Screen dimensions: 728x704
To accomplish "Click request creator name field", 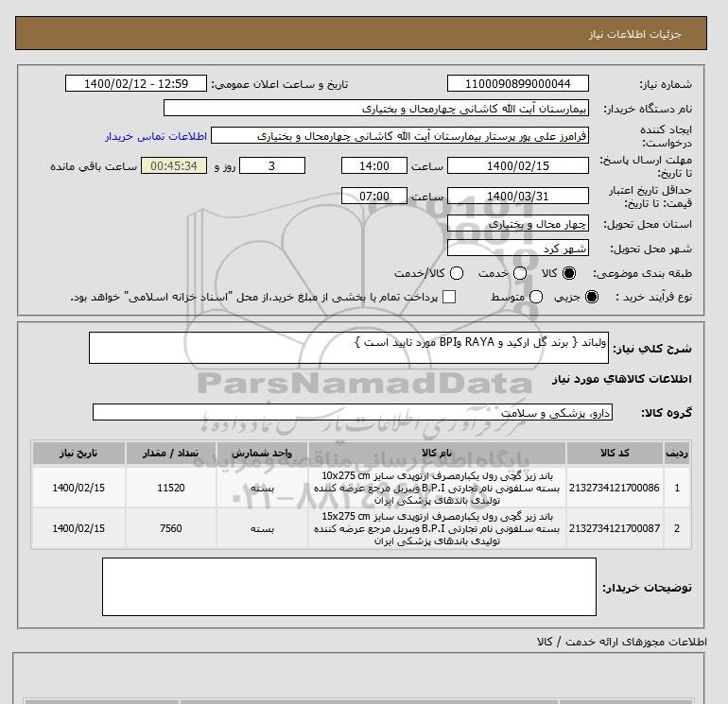I will 400,135.
